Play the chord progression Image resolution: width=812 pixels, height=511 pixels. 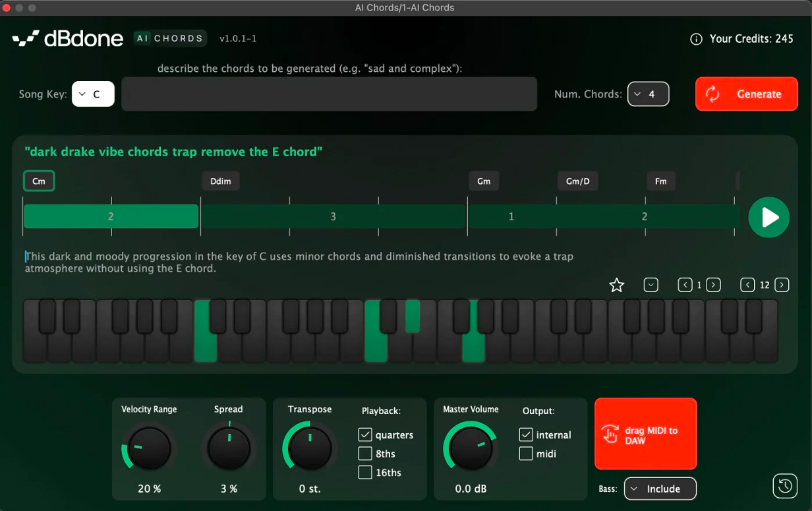(768, 217)
